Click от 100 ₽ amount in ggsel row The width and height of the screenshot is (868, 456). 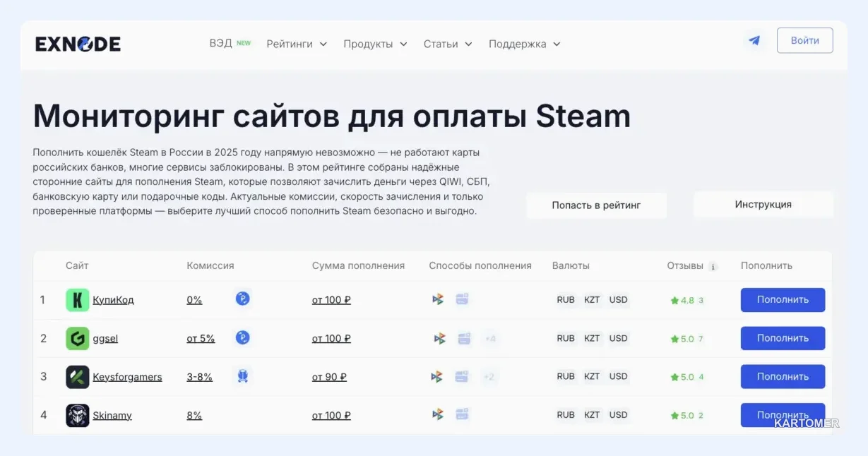(x=331, y=339)
